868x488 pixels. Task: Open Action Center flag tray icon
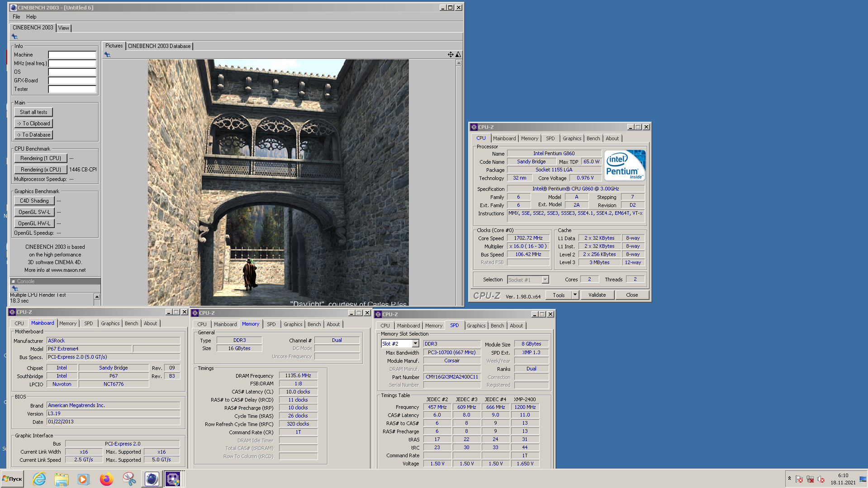pos(799,479)
